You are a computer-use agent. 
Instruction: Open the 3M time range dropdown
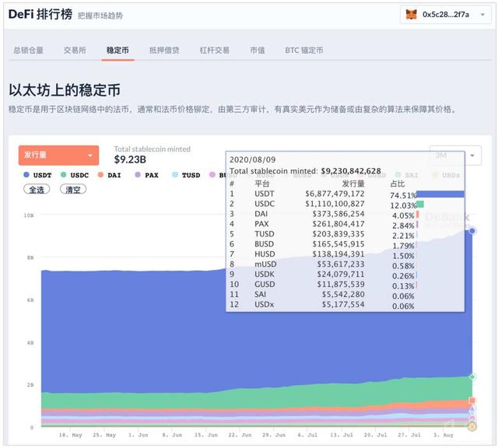point(455,156)
